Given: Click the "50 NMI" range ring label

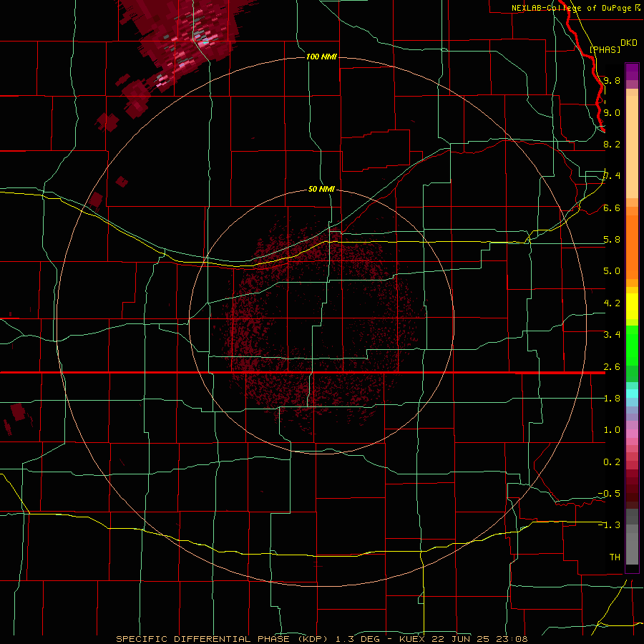Looking at the screenshot, I should [x=321, y=189].
